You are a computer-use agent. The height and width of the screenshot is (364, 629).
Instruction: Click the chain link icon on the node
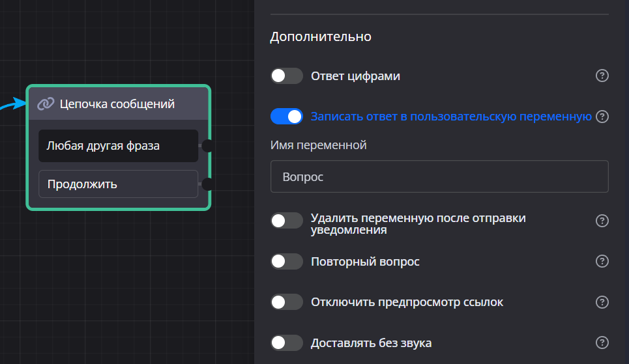46,104
